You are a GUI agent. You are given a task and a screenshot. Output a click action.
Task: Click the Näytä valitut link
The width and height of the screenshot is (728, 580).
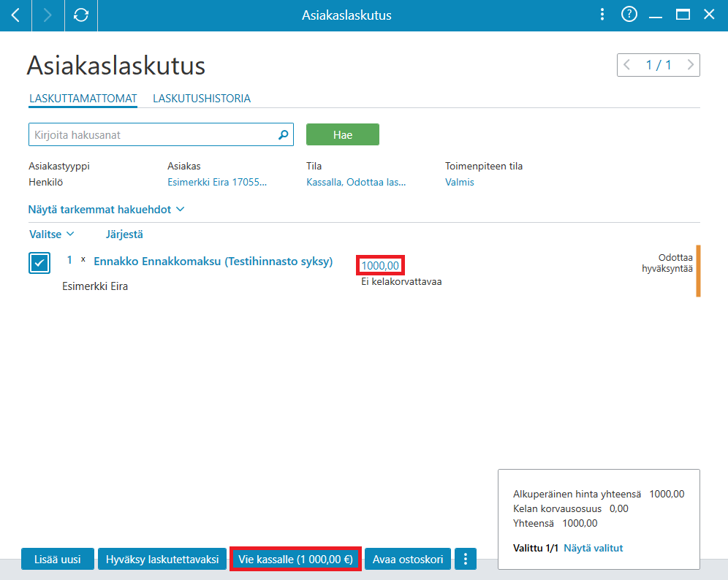point(593,548)
